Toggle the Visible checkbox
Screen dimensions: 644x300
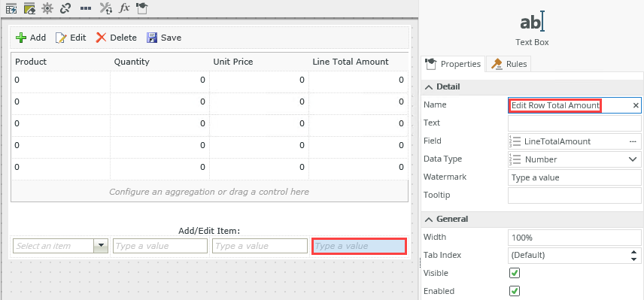click(x=515, y=273)
